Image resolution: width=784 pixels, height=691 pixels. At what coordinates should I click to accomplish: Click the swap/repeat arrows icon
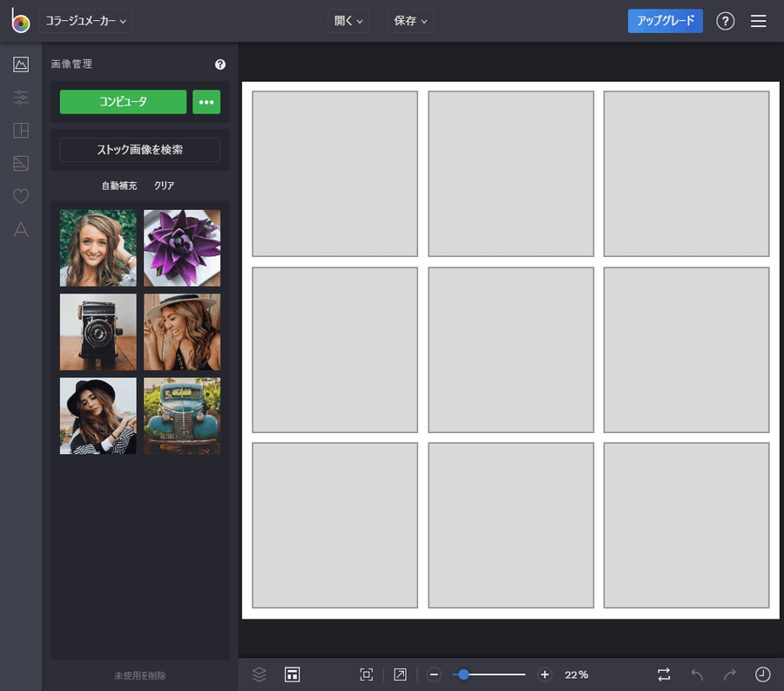click(664, 674)
